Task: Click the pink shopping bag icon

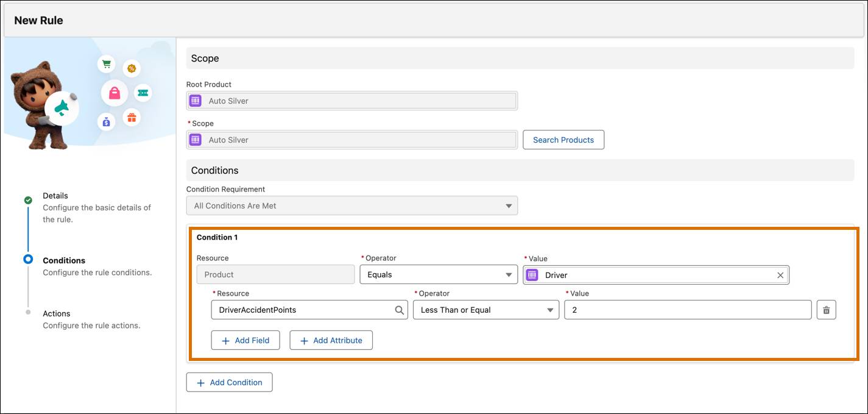Action: point(115,93)
